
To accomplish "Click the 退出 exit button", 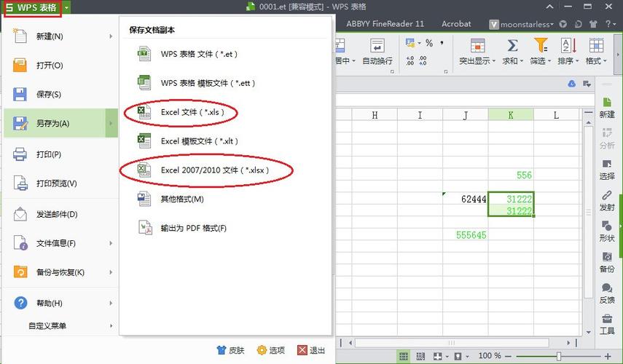I will click(312, 350).
